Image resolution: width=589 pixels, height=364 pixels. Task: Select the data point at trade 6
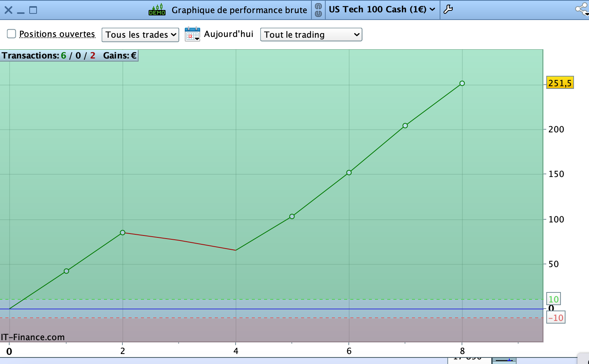click(349, 172)
